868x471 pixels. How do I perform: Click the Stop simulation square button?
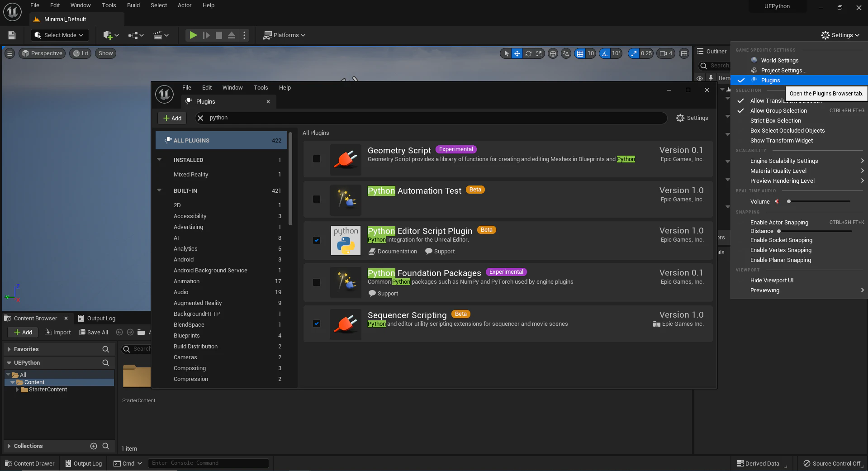coord(219,35)
